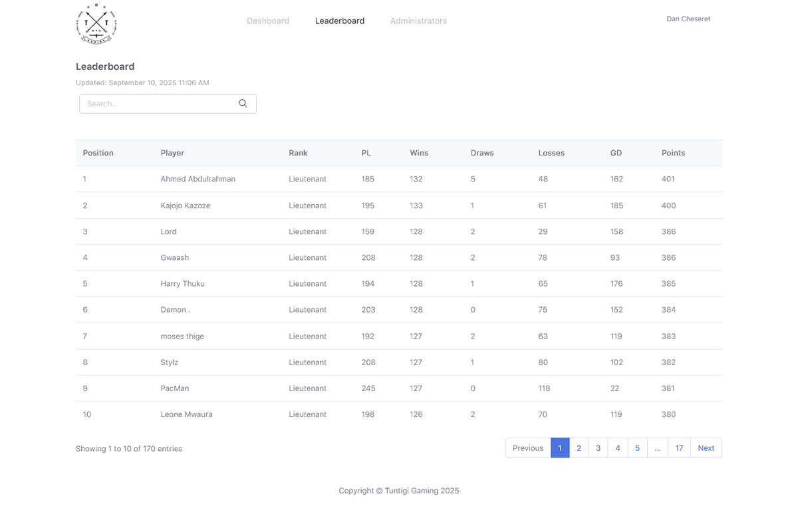
Task: Select page 5 of the leaderboard
Action: 637,448
